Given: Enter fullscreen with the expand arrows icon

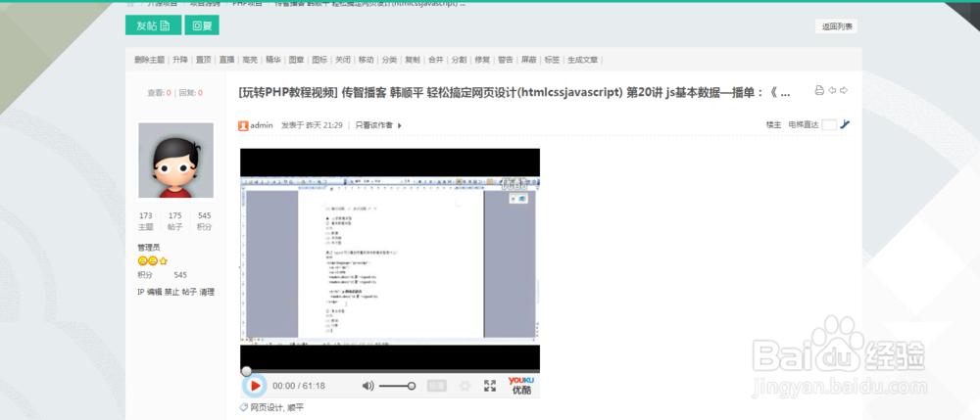Looking at the screenshot, I should coord(490,386).
